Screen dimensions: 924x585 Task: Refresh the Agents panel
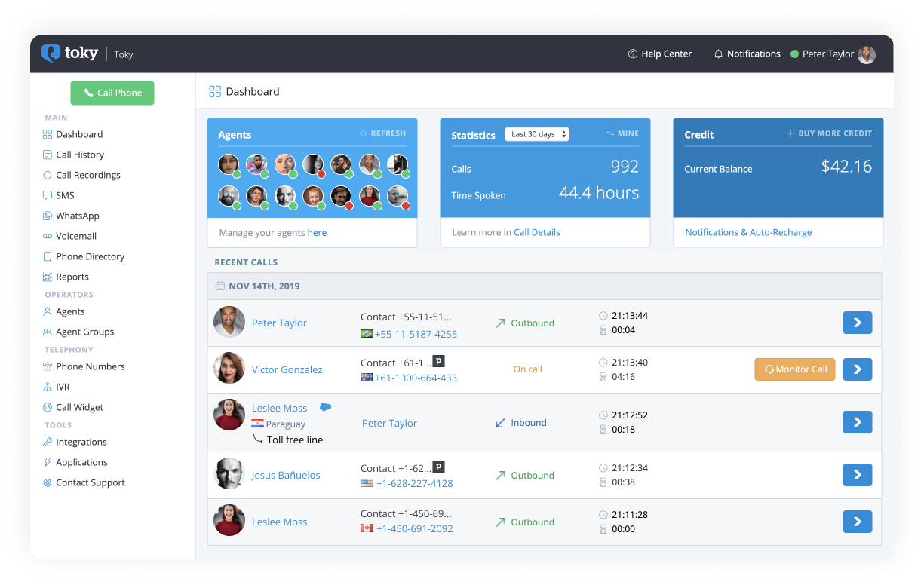point(382,133)
